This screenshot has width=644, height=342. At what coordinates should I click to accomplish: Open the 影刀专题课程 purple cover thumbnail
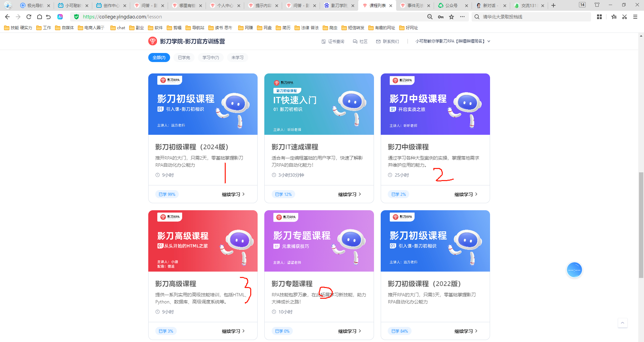[x=319, y=241]
